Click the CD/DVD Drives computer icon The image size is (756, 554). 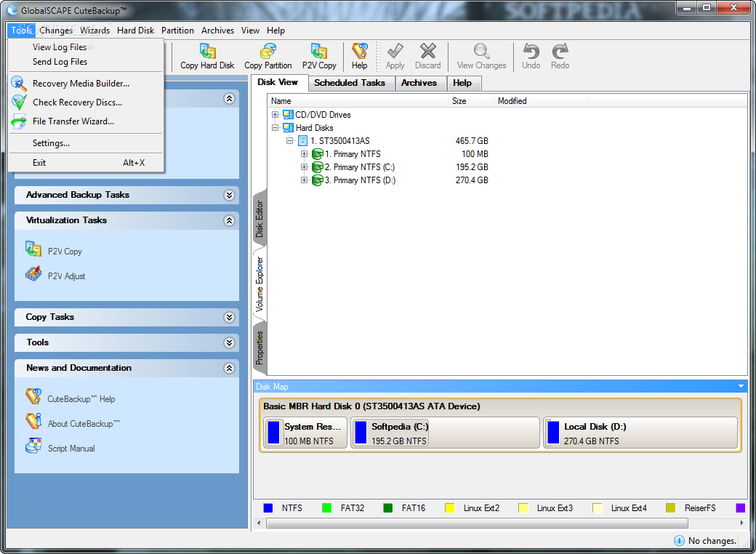[x=288, y=114]
